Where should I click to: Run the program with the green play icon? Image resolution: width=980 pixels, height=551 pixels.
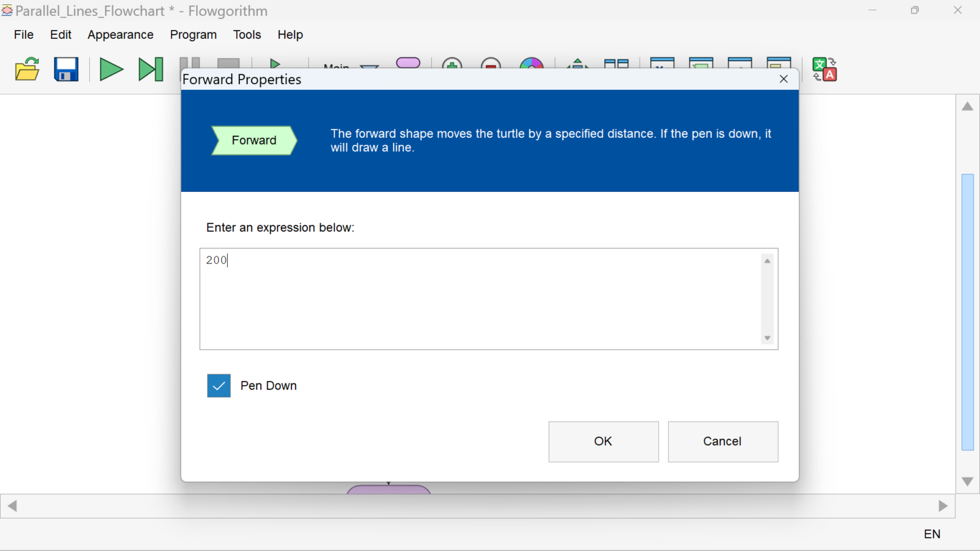(111, 70)
